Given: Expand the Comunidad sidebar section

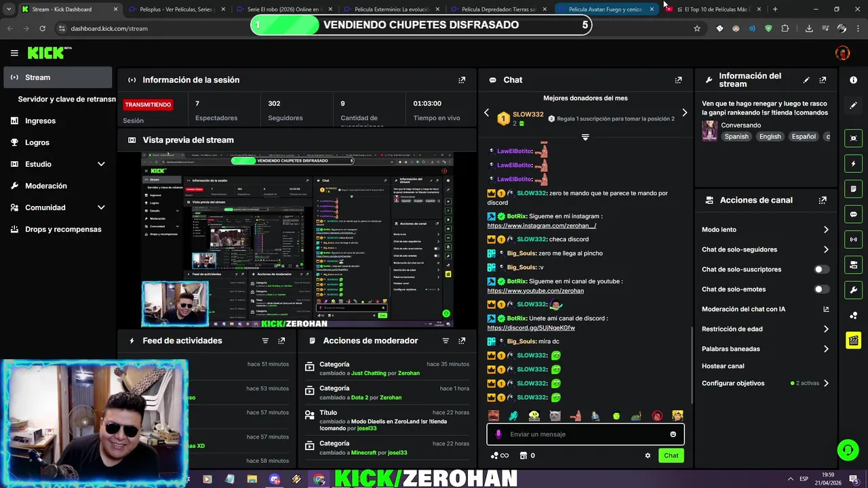Looking at the screenshot, I should pyautogui.click(x=101, y=207).
